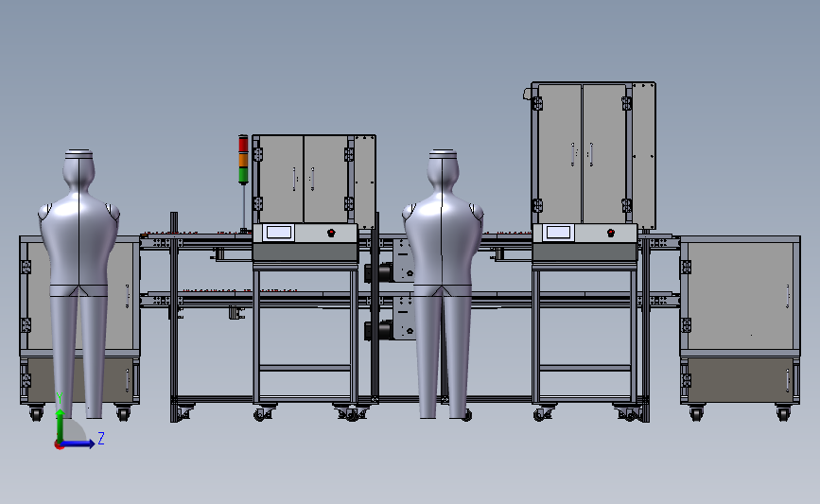The image size is (820, 504).
Task: Select the touchscreen on the left station control panel
Action: [x=278, y=232]
